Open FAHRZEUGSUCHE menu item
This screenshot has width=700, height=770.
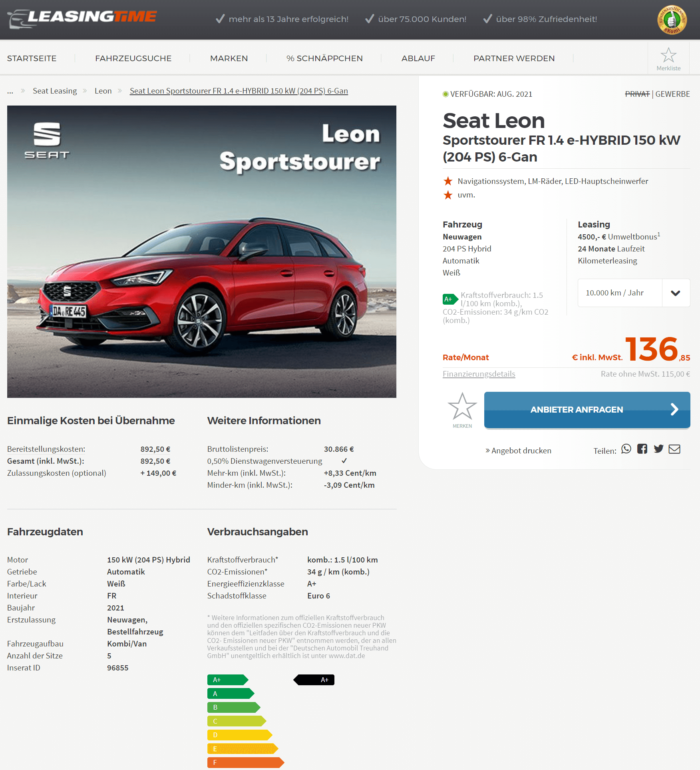coord(133,58)
